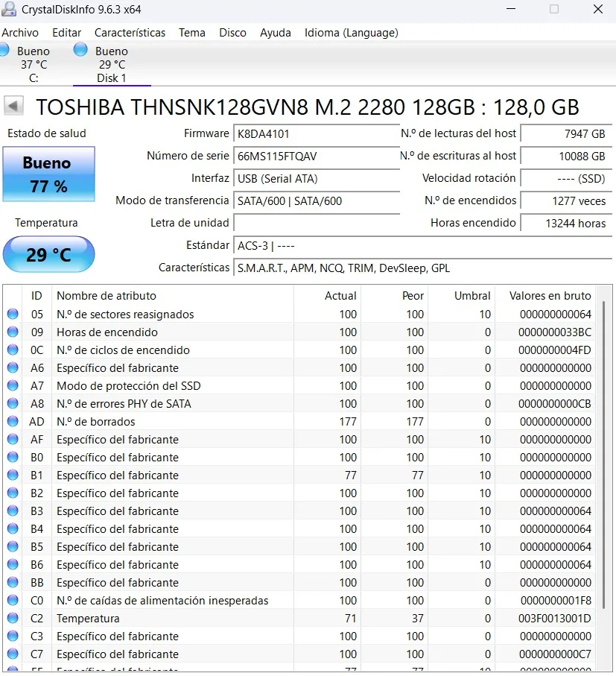The width and height of the screenshot is (616, 676).
Task: Select the Modo de protección del SSD row
Action: tap(299, 386)
